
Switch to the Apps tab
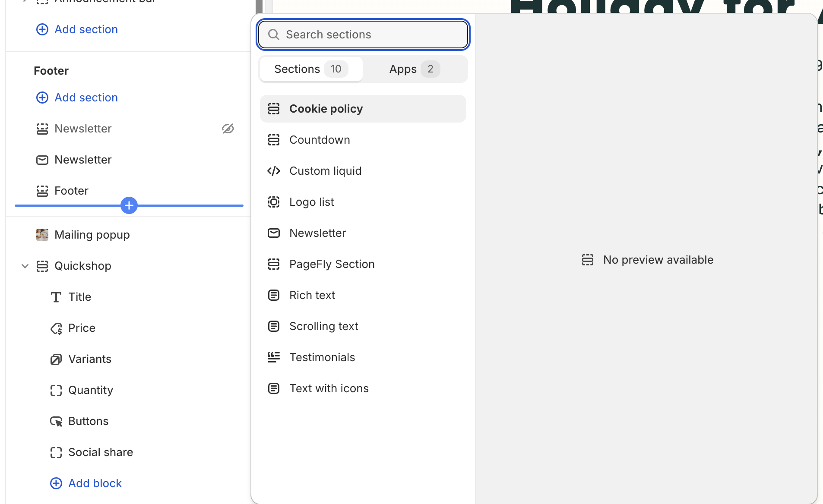[x=414, y=69]
